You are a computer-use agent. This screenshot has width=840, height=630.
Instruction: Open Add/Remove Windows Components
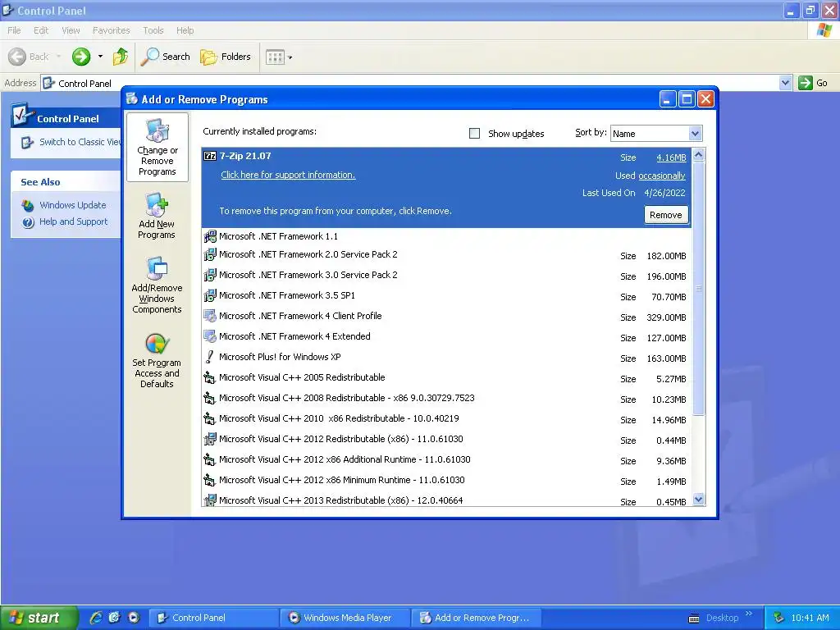(x=157, y=285)
